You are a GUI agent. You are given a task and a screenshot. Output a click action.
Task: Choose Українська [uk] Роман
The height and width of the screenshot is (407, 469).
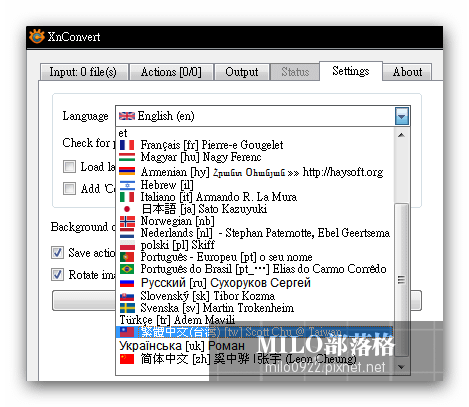255,346
